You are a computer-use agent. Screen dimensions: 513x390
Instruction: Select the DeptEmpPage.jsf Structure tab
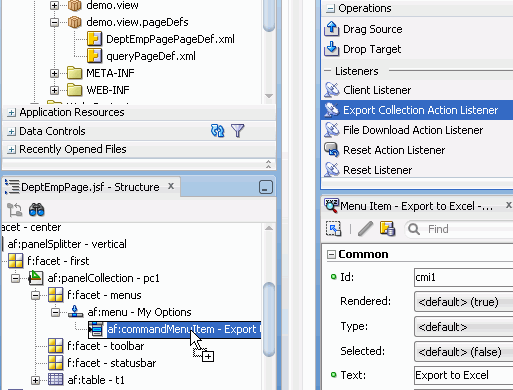pos(90,187)
